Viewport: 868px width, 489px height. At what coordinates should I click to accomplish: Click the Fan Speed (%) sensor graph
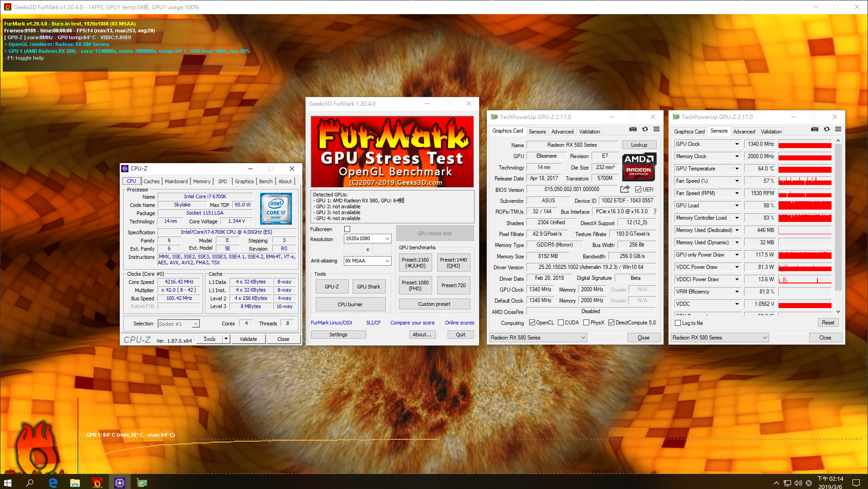pos(805,181)
